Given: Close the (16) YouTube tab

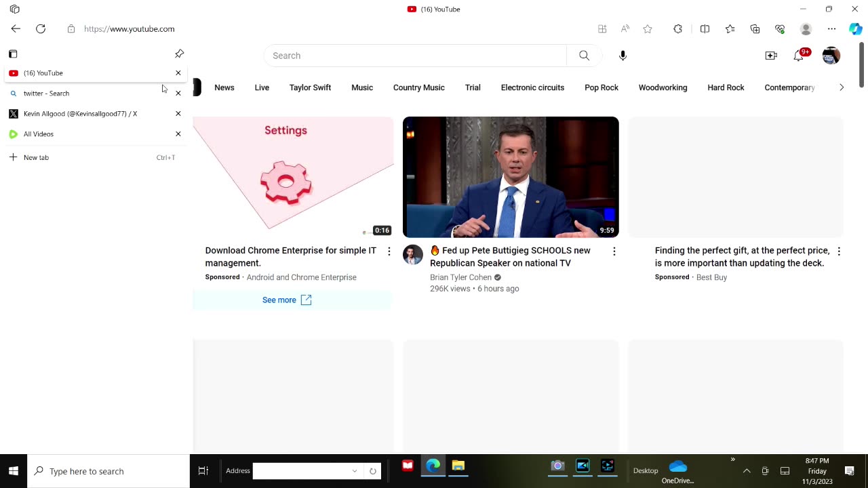Looking at the screenshot, I should point(178,73).
